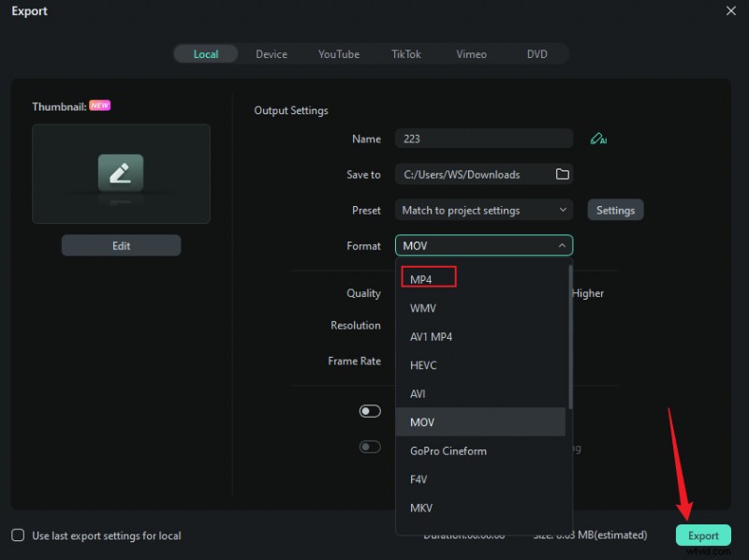Open the Preset dropdown

[x=483, y=210]
